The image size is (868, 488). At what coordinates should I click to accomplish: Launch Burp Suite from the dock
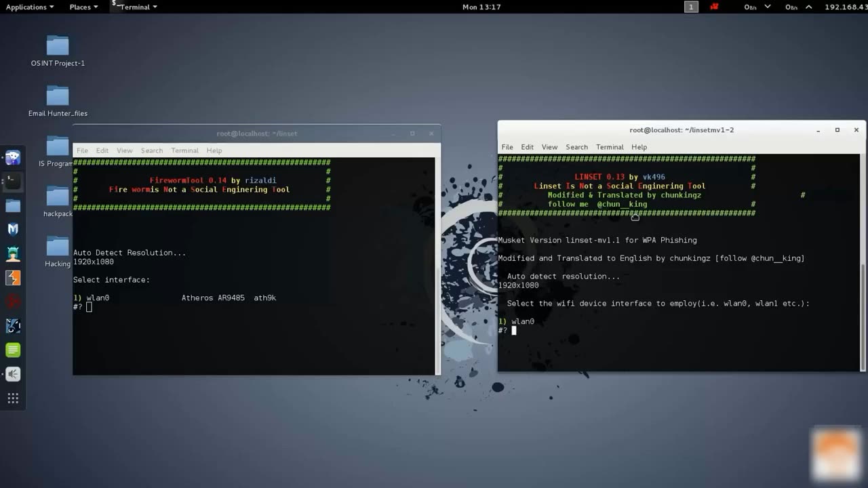click(x=13, y=278)
